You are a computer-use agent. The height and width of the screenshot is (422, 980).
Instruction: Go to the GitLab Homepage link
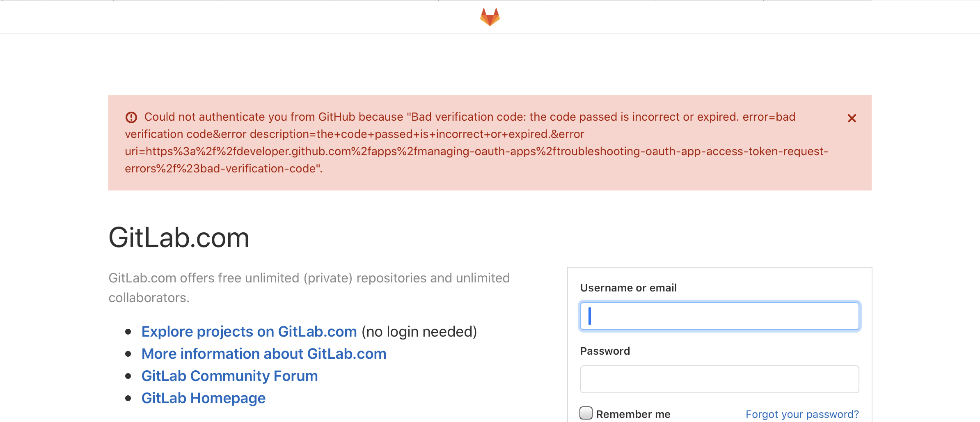(x=204, y=398)
